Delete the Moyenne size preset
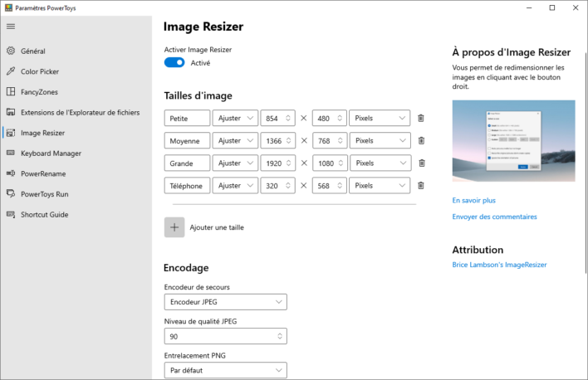 click(x=421, y=140)
